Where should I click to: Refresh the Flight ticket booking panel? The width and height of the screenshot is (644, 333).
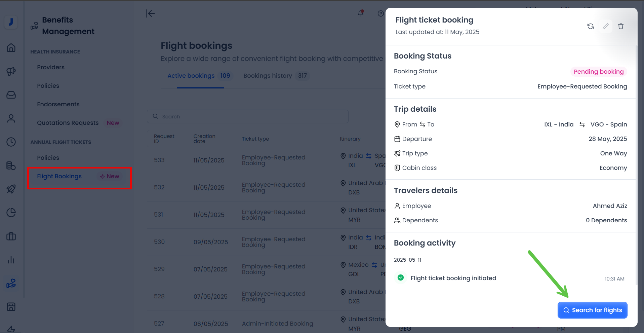click(591, 26)
